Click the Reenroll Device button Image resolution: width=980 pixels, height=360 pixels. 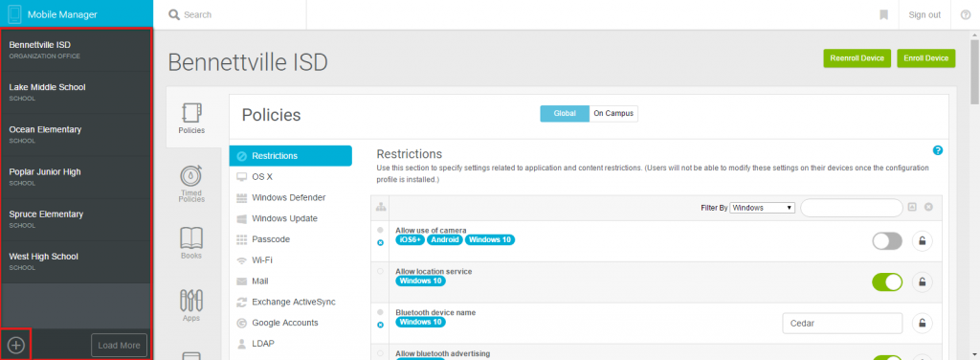tap(857, 58)
